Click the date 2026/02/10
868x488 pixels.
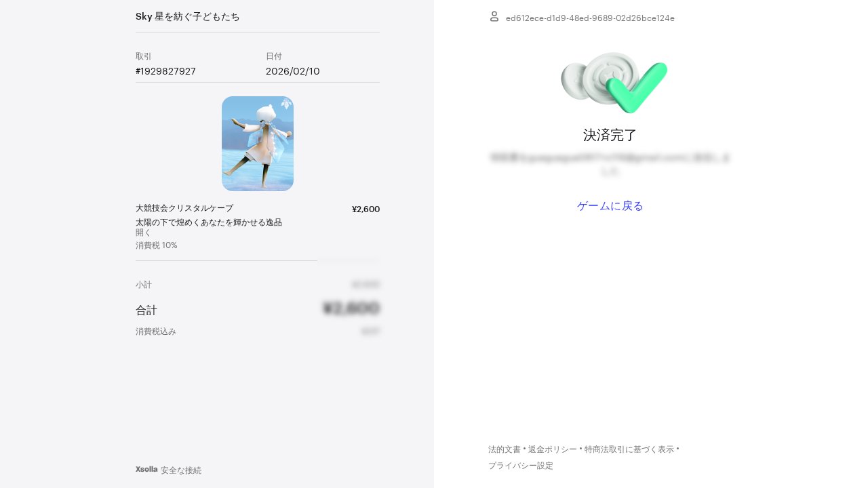point(293,71)
